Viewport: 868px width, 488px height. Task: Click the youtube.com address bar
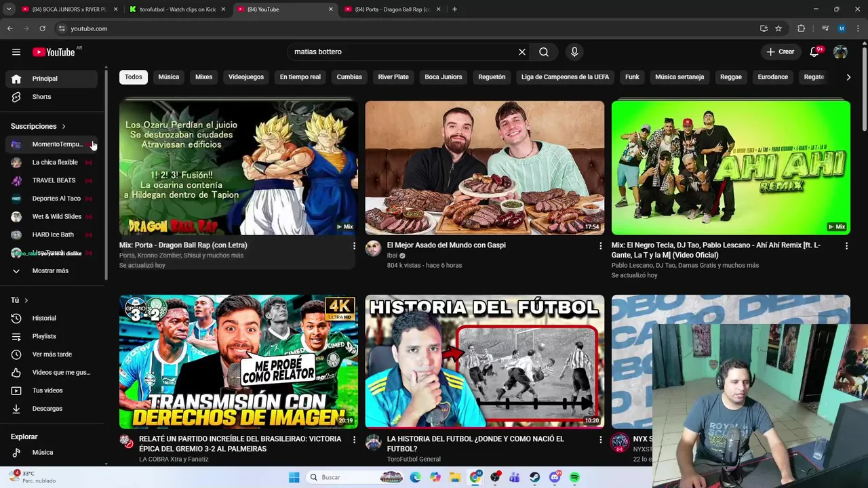pos(407,28)
